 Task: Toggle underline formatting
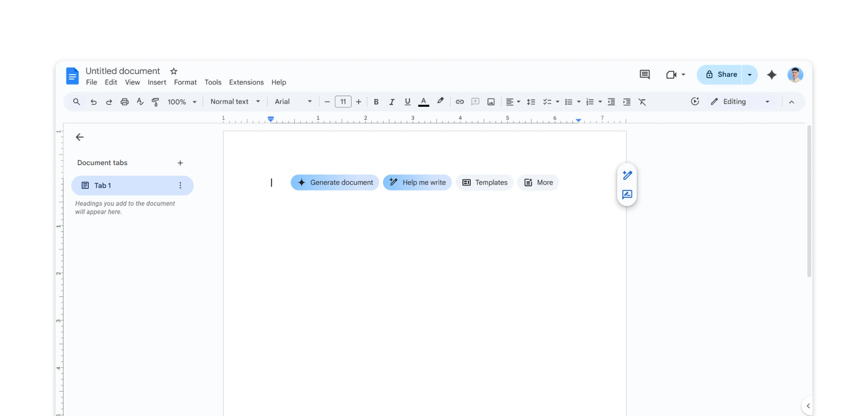(407, 102)
